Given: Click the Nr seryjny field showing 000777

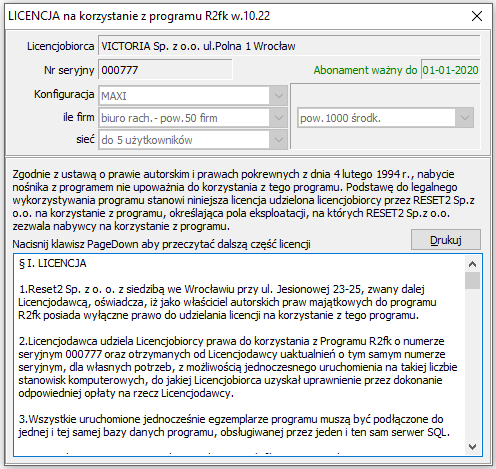Looking at the screenshot, I should [165, 70].
